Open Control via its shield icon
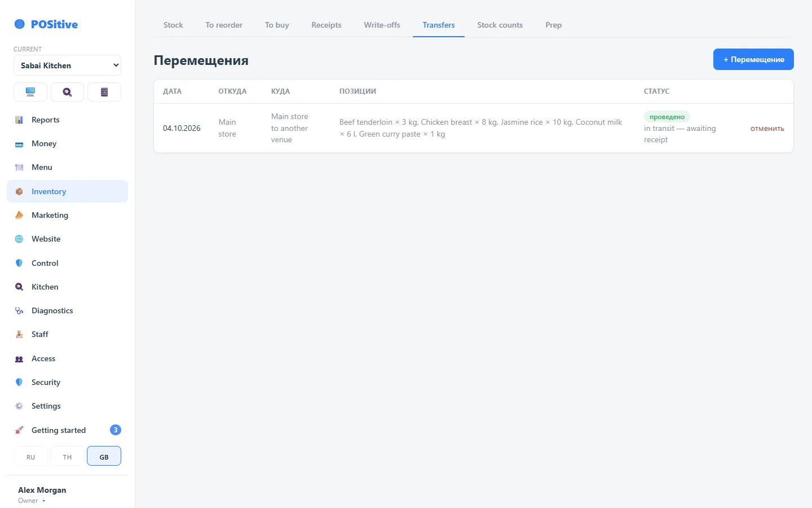The image size is (812, 508). click(19, 263)
